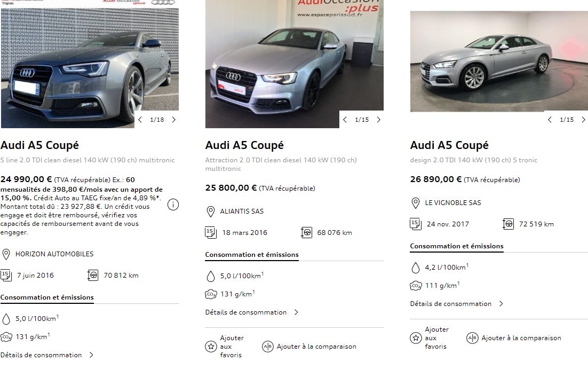Screen dimensions: 588x369
Task: Advance to next photo of the 26 890 € Audi
Action: 583,120
